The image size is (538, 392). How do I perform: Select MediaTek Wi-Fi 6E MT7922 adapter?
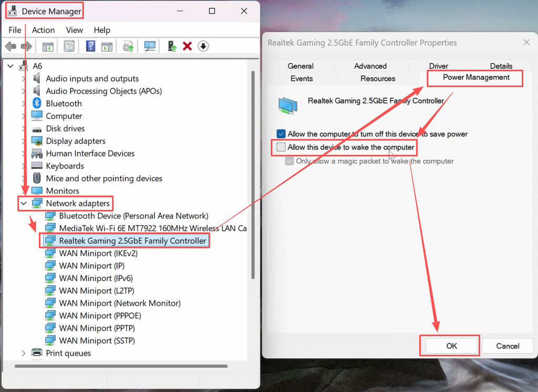153,228
